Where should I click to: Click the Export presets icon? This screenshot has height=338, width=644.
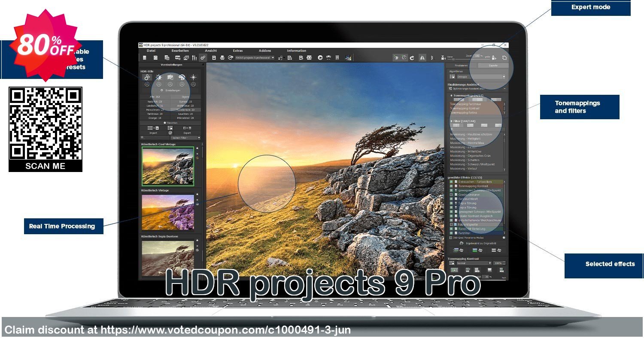point(187,128)
